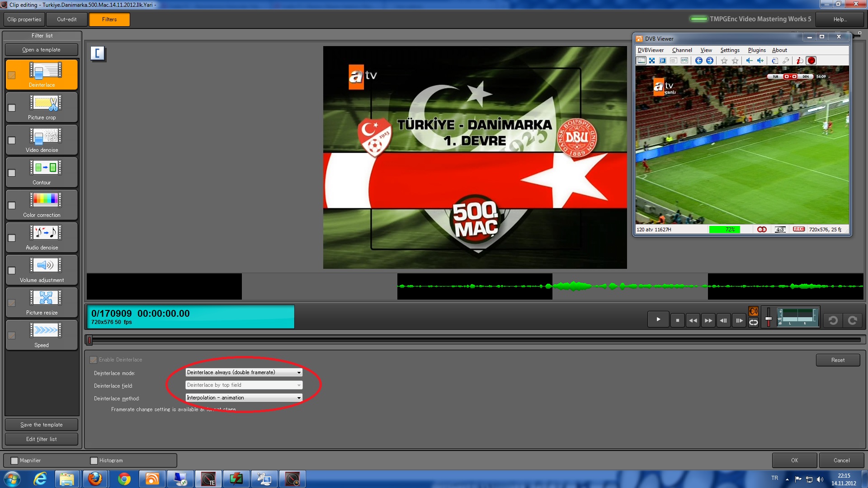This screenshot has height=488, width=868.
Task: Open the Deinterlace method dropdown
Action: point(299,398)
